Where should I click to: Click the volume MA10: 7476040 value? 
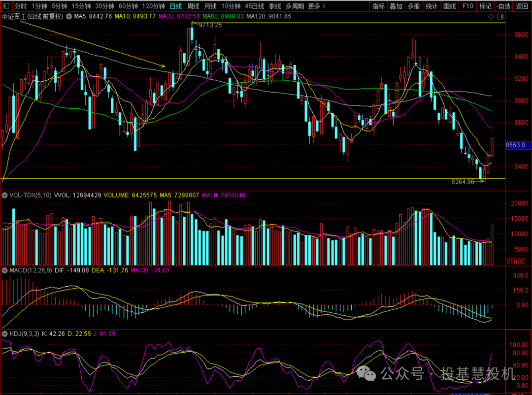tap(224, 195)
